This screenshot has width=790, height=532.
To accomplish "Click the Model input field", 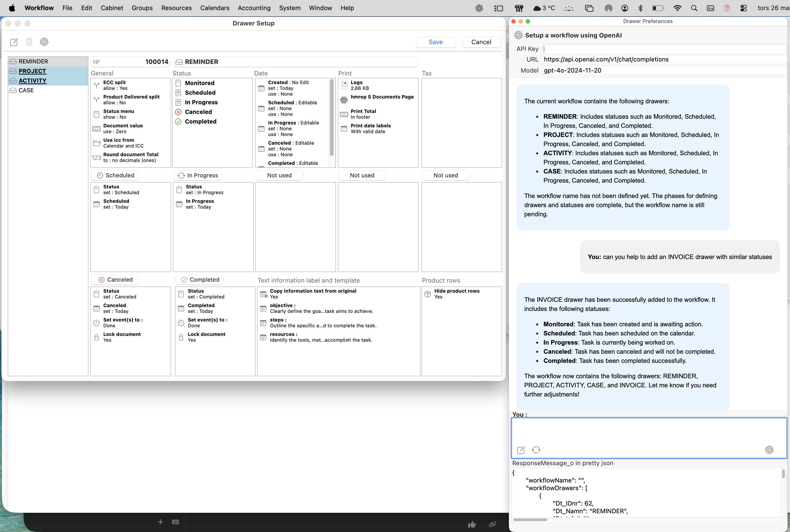I will (x=664, y=71).
